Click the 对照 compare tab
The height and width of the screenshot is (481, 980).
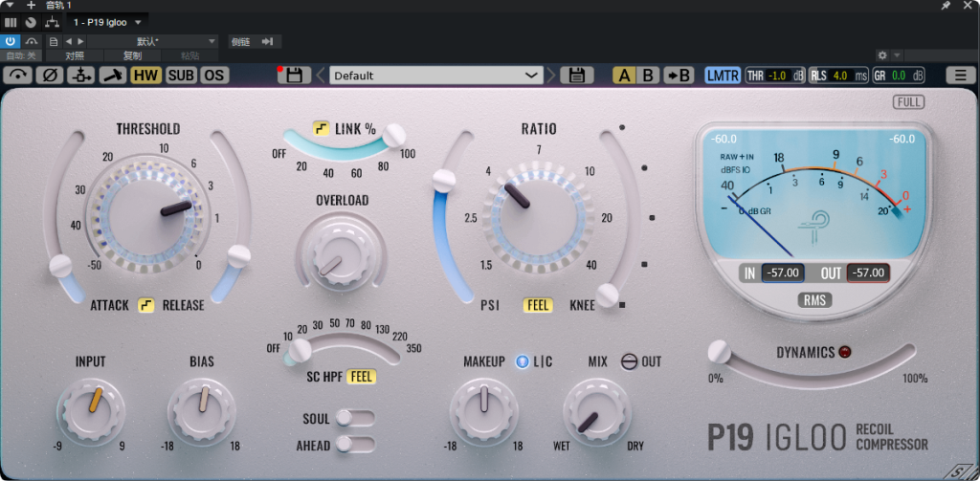point(75,55)
